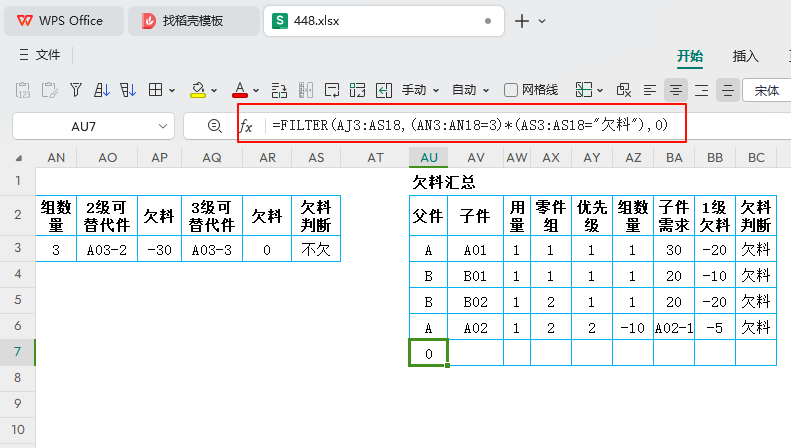Click the unsaved dot on 448.xlsx tab
Viewport: 791px width, 448px height.
[488, 21]
